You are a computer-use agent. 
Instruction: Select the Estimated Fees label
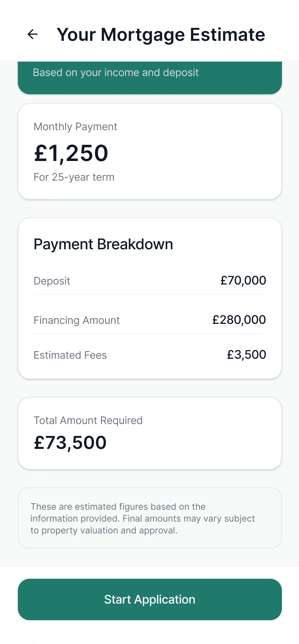coord(70,355)
